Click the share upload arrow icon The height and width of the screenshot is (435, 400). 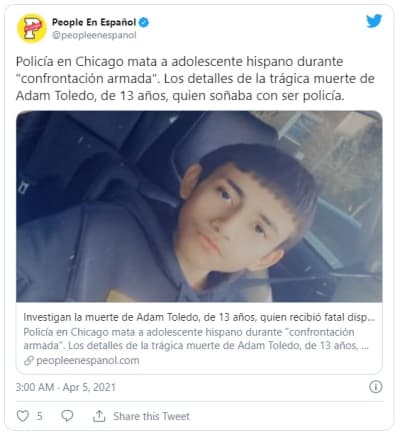click(x=99, y=416)
